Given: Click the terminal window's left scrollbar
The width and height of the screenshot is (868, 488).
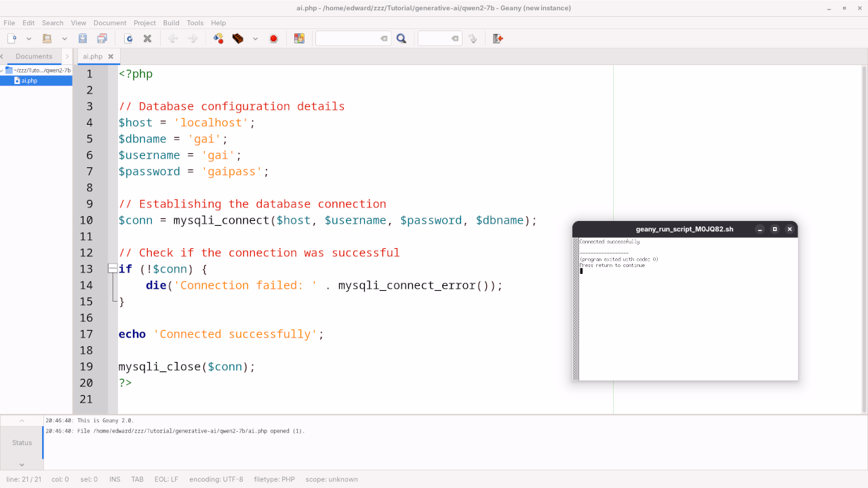Looking at the screenshot, I should [576, 308].
